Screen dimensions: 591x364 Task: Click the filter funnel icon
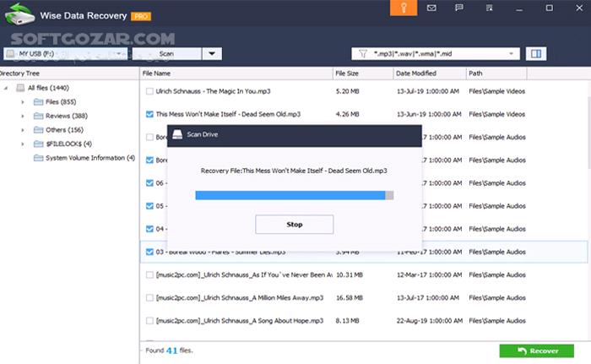[x=362, y=54]
